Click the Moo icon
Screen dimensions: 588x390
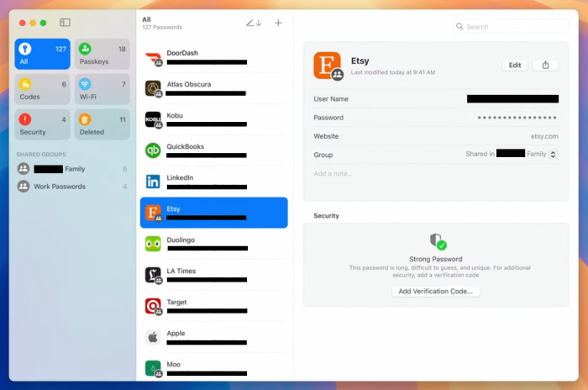point(153,369)
